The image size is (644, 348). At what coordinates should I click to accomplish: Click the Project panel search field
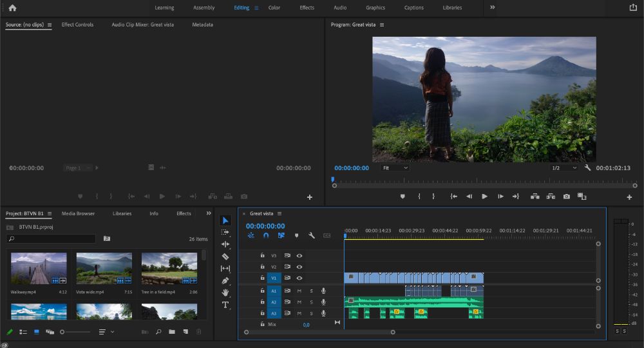tap(52, 238)
